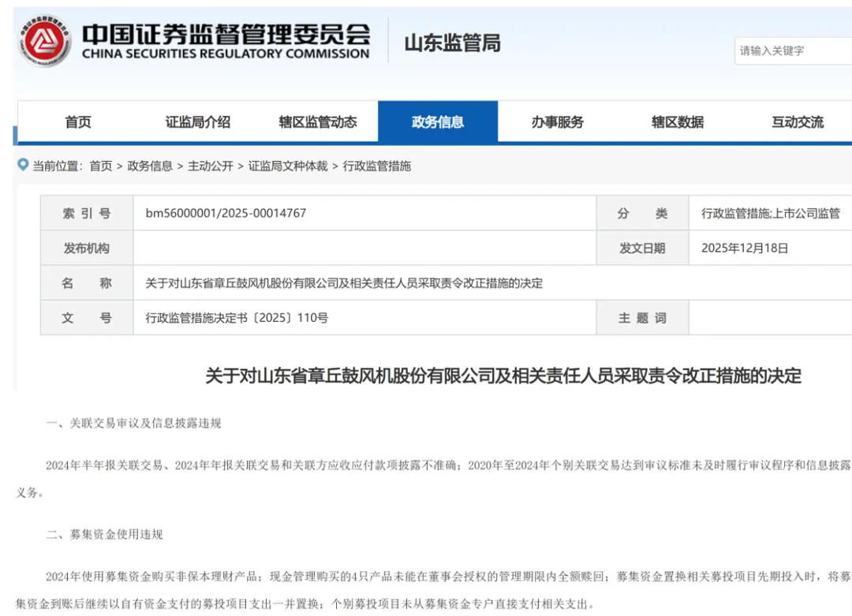Image resolution: width=852 pixels, height=616 pixels.
Task: Click the document number 行政监管措施决定书〔2025〕110号
Action: pos(237,317)
